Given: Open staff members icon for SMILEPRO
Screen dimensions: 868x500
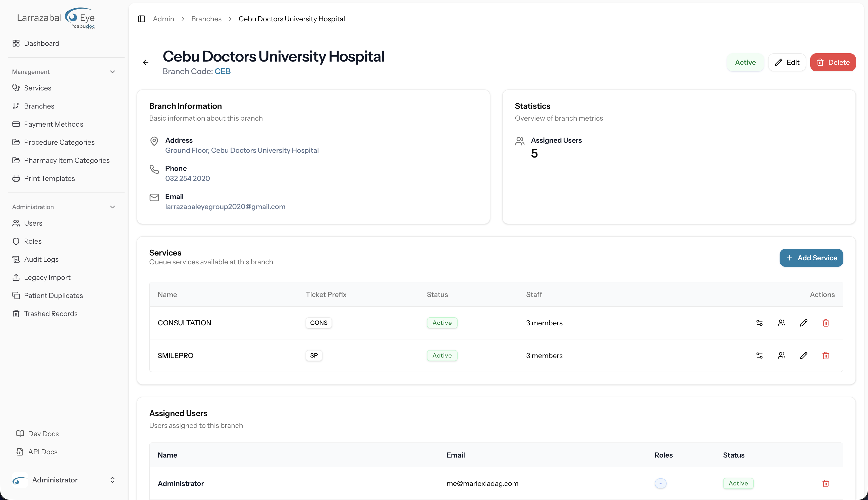Looking at the screenshot, I should 782,356.
